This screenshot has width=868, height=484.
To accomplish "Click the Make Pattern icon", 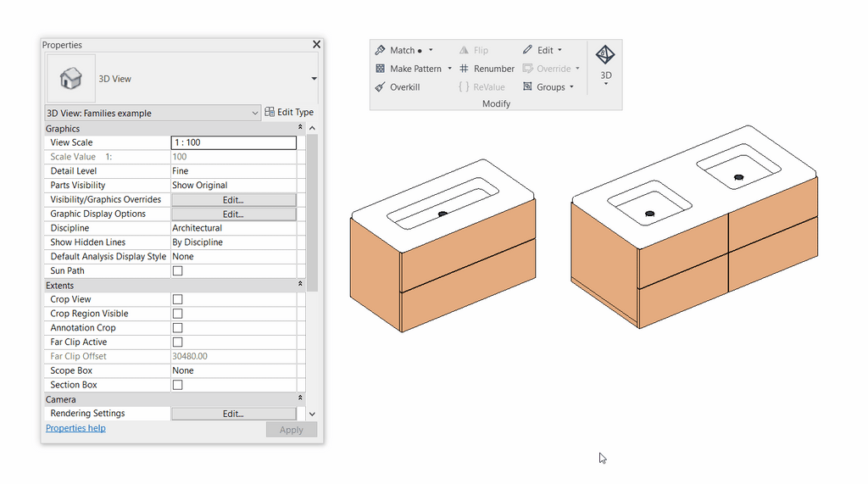I will click(x=380, y=69).
